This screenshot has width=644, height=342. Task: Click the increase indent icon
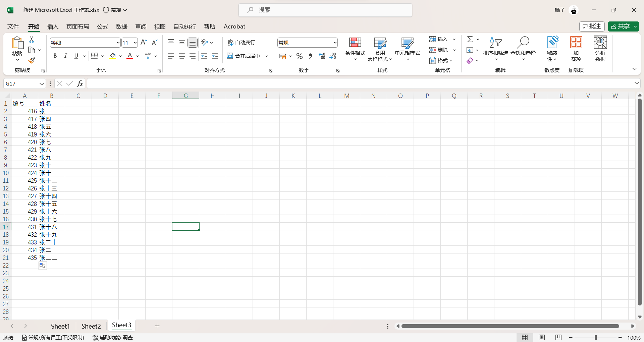(215, 56)
